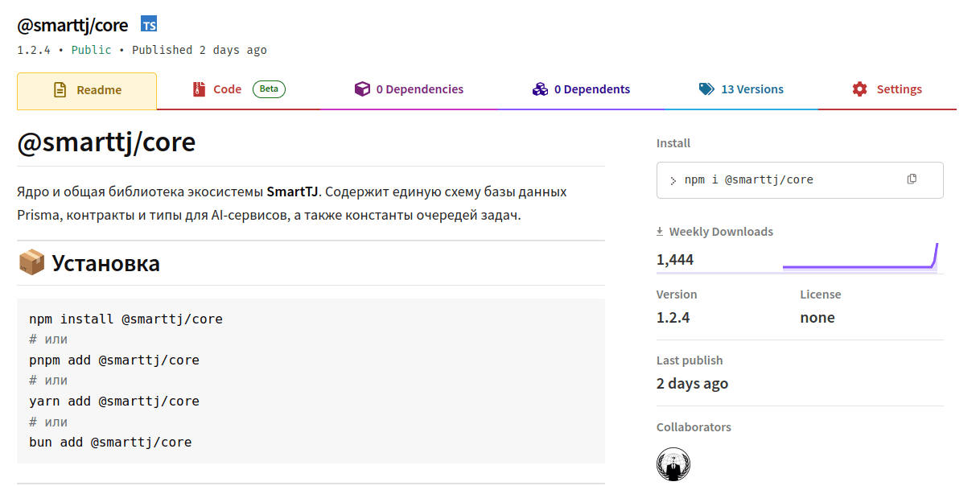Click the 1.2.4 version in header
The image size is (980, 486).
(x=34, y=50)
